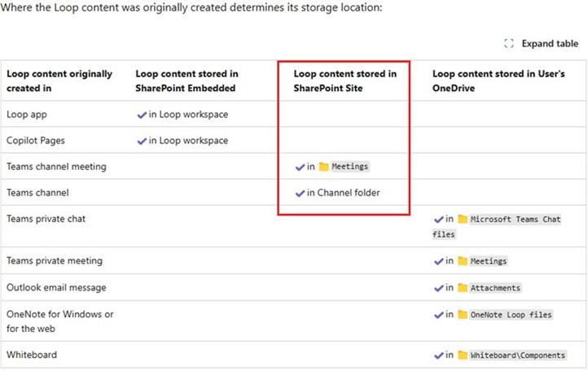Click 'Meetings' folder in Teams channel meeting row
The width and height of the screenshot is (588, 371).
tap(350, 167)
